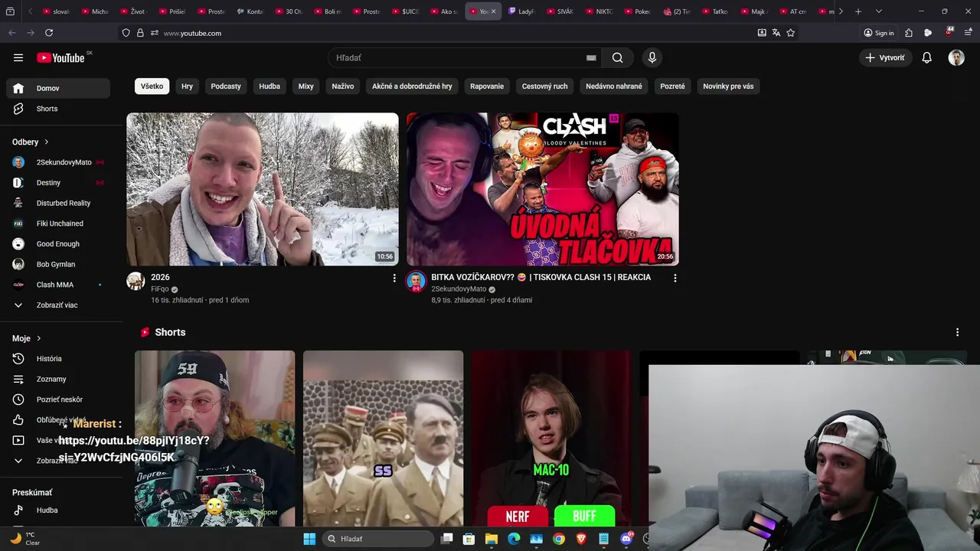This screenshot has height=551, width=980.
Task: Open the Shorts shelf options menu
Action: (x=957, y=332)
